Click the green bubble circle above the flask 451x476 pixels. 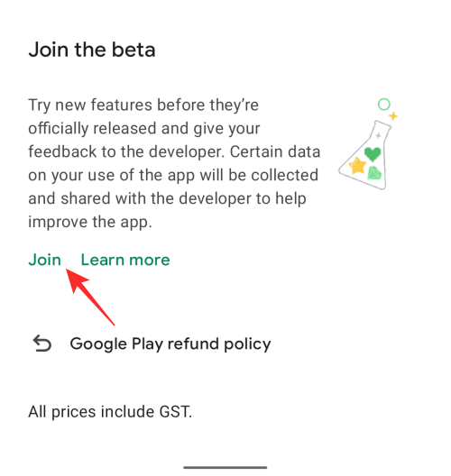[x=384, y=105]
